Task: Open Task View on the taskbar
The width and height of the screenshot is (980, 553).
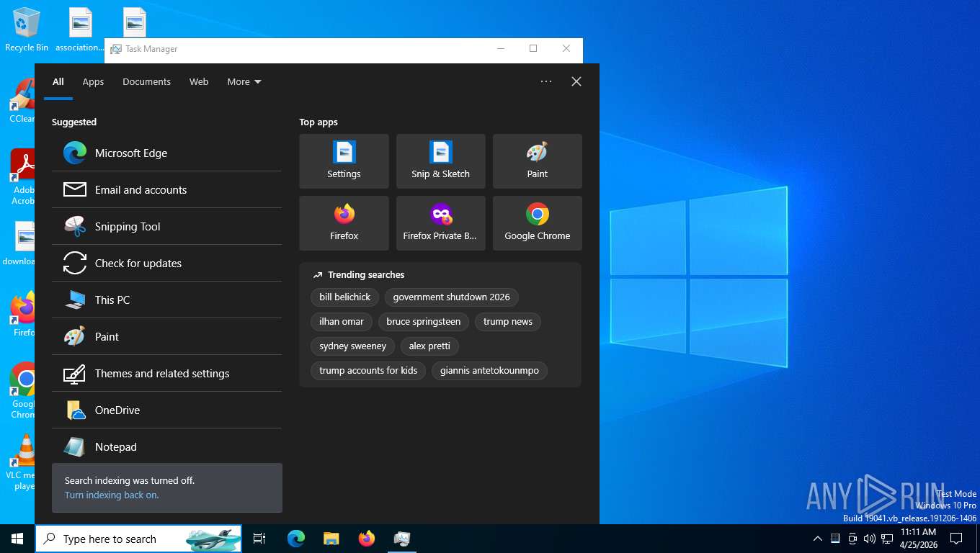Action: coord(259,539)
